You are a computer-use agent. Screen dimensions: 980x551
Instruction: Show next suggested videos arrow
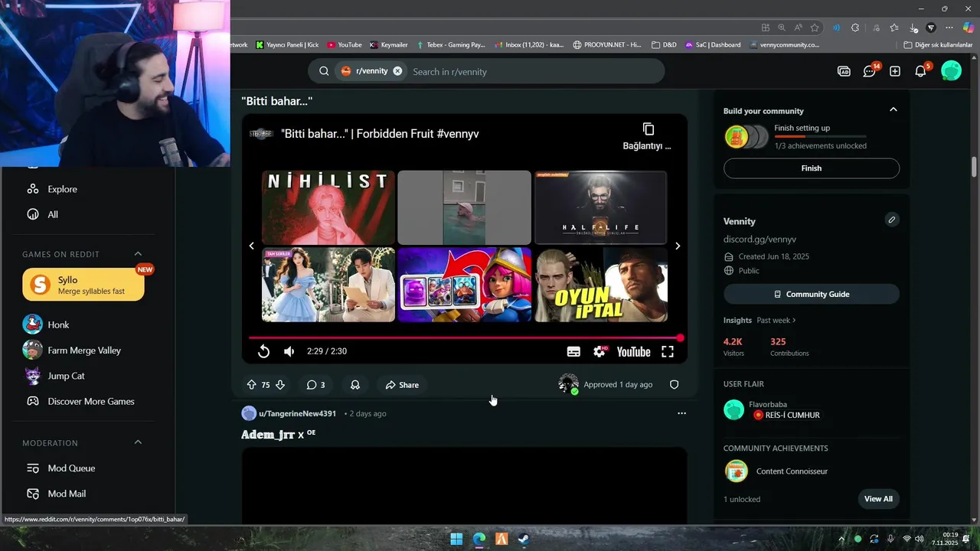point(677,246)
